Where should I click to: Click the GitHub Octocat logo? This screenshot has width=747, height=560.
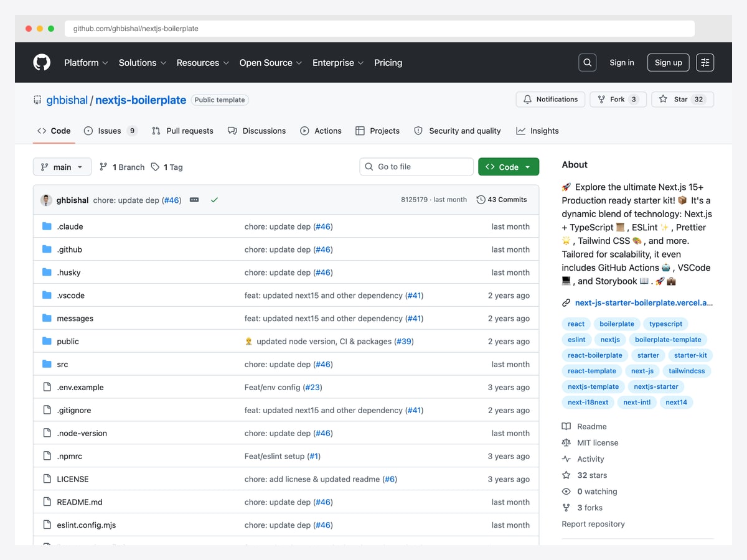pos(42,62)
